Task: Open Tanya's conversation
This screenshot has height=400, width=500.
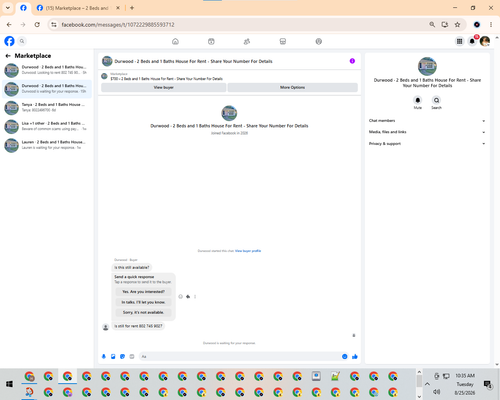Action: pyautogui.click(x=47, y=107)
